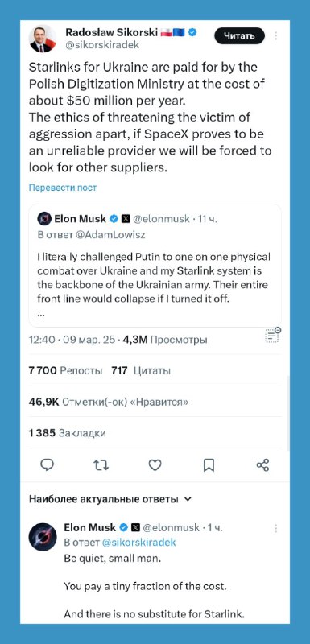Open reader view icon beside views
Viewport: 310px width, 644px height.
(273, 335)
